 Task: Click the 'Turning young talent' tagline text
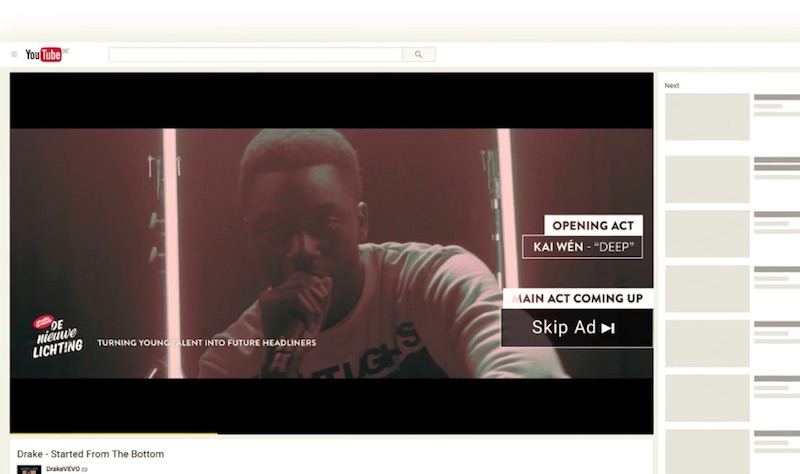(x=206, y=342)
